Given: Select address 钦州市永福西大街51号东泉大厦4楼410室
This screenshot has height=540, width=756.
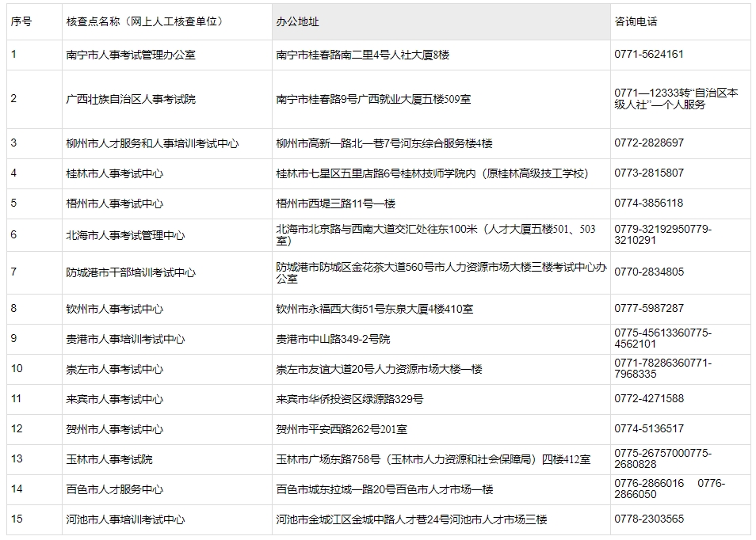Looking at the screenshot, I should tap(375, 309).
